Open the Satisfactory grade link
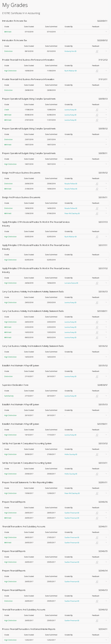This screenshot has height=644, width=111. pyautogui.click(x=9, y=396)
